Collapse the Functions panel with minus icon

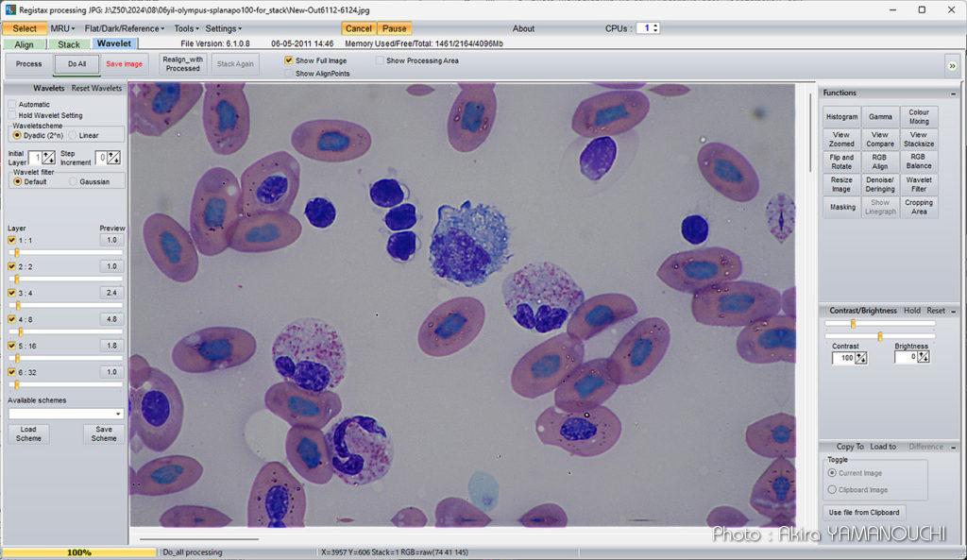point(954,93)
